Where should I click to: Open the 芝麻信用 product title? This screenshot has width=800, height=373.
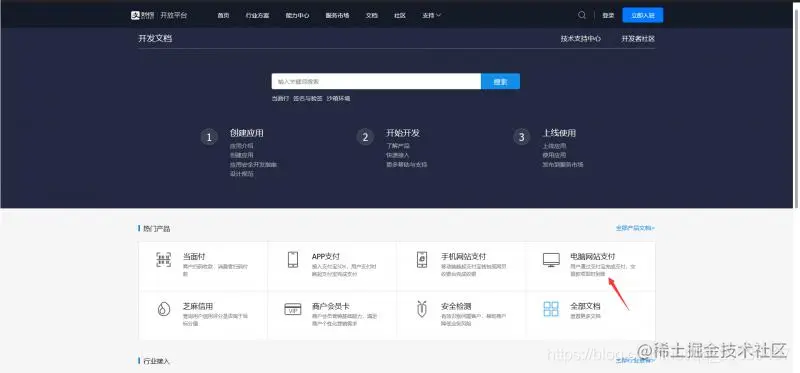pos(198,306)
